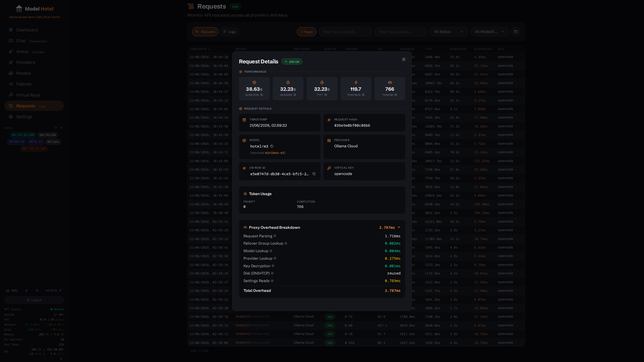
Task: Click the 200 status badge at 02:58:12
Action: pyautogui.click(x=330, y=334)
